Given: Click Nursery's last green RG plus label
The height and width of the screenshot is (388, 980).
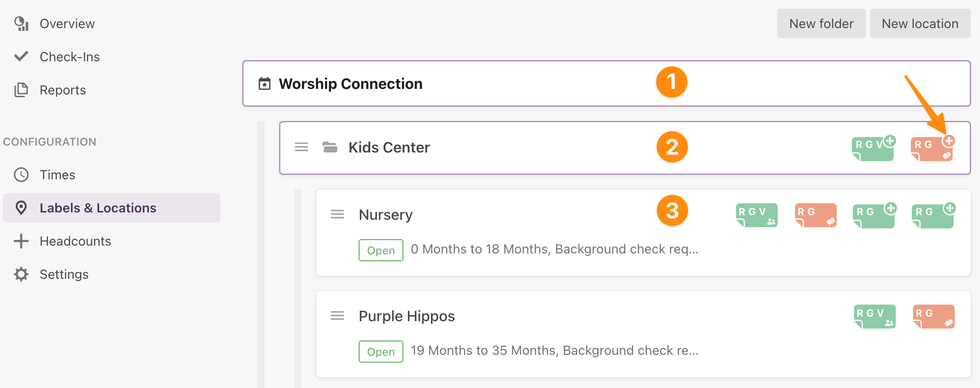Looking at the screenshot, I should click(x=933, y=216).
